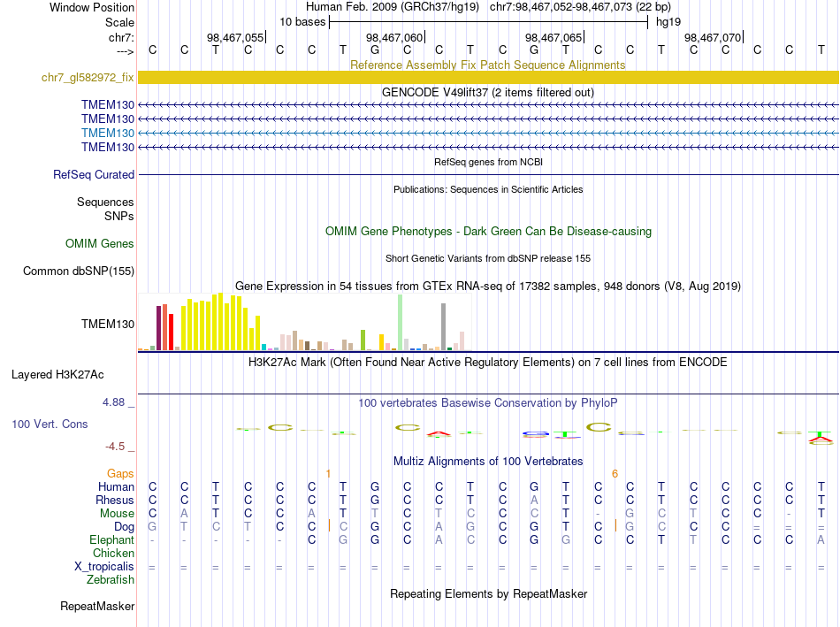
Task: Select the light-blue TMEM130 transcript label
Action: click(108, 133)
